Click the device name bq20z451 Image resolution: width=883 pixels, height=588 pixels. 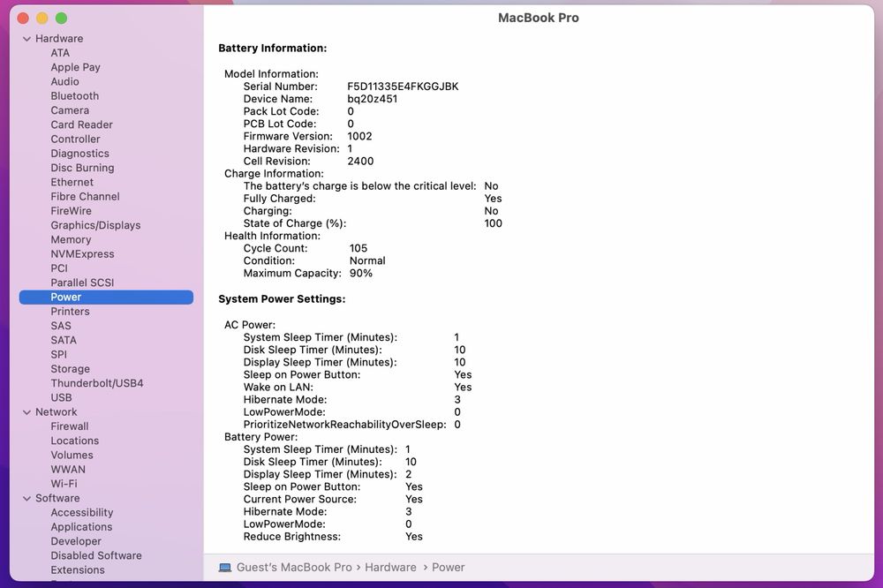click(373, 99)
